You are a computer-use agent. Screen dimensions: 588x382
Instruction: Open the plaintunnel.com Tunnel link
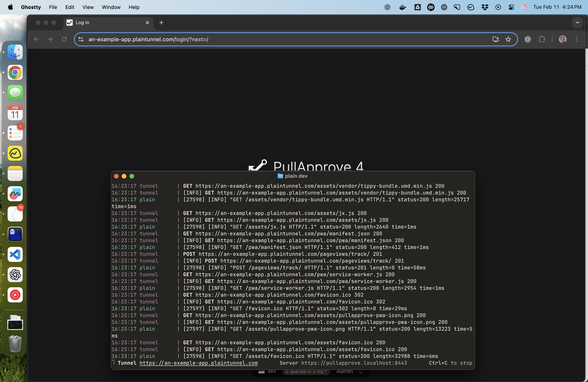(x=198, y=363)
